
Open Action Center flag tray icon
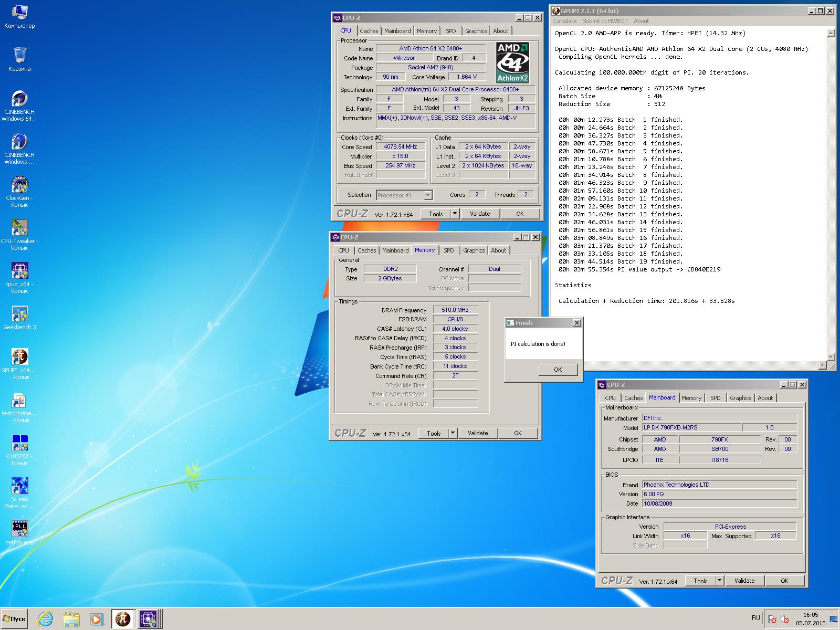(x=772, y=619)
